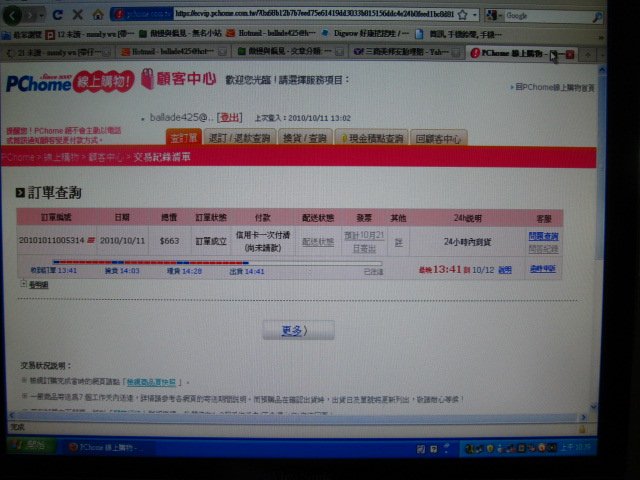
Task: Go to browser home page icon
Action: point(98,15)
